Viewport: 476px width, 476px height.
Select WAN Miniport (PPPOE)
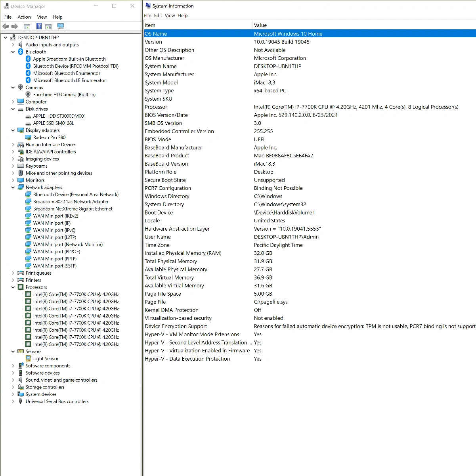(x=57, y=252)
